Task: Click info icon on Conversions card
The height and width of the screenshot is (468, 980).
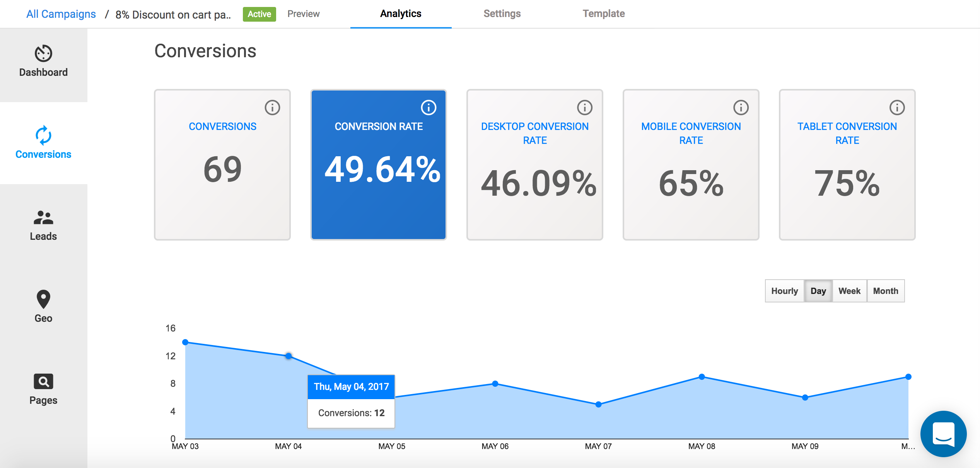Action: coord(272,108)
